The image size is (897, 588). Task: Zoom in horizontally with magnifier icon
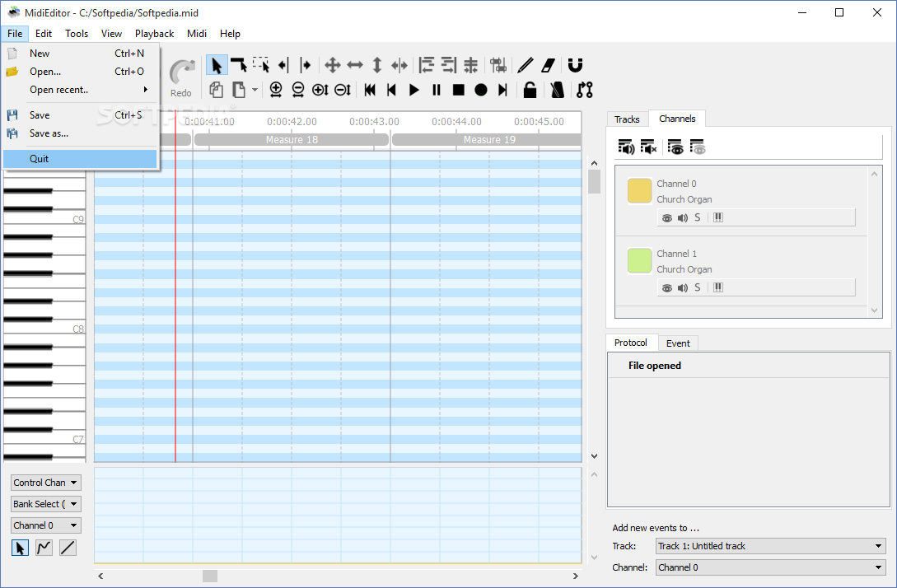click(276, 90)
